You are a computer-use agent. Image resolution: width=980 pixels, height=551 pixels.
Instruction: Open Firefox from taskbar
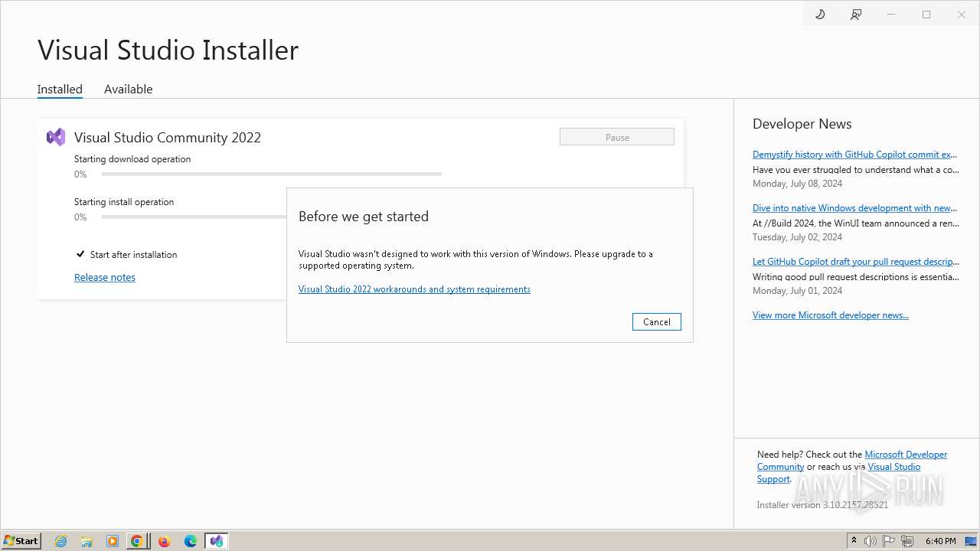pos(164,541)
